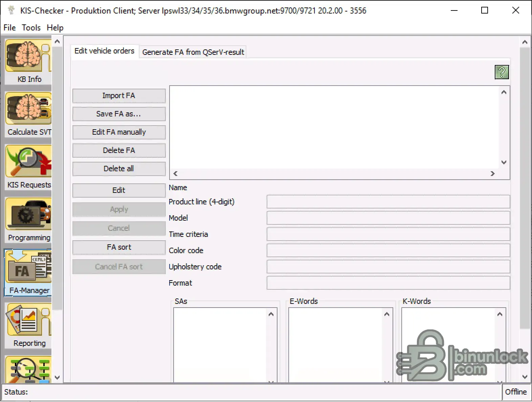Open the Programming module

[x=28, y=220]
